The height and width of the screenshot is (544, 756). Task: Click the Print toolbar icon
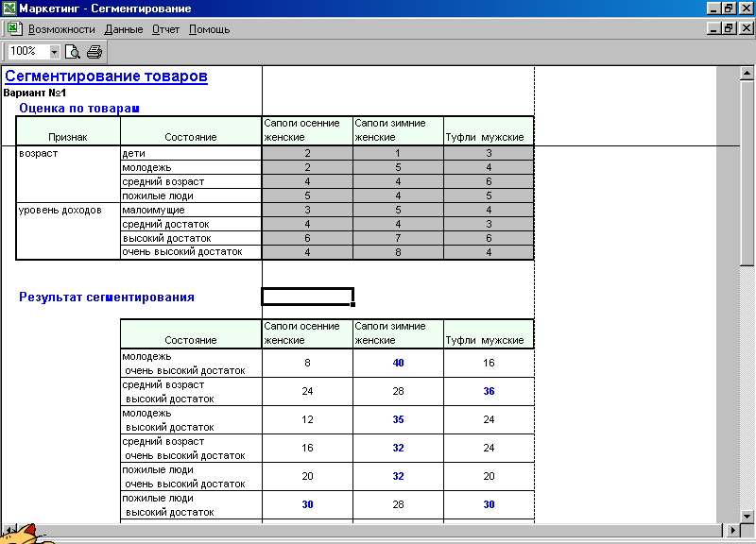94,51
